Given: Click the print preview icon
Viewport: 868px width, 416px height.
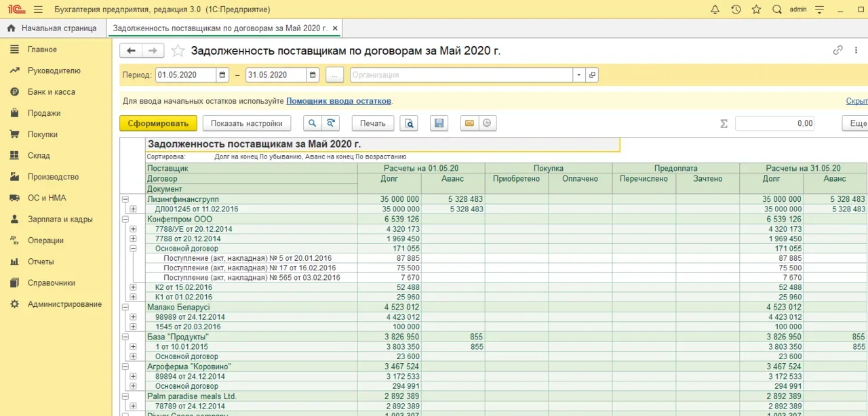Looking at the screenshot, I should [408, 123].
